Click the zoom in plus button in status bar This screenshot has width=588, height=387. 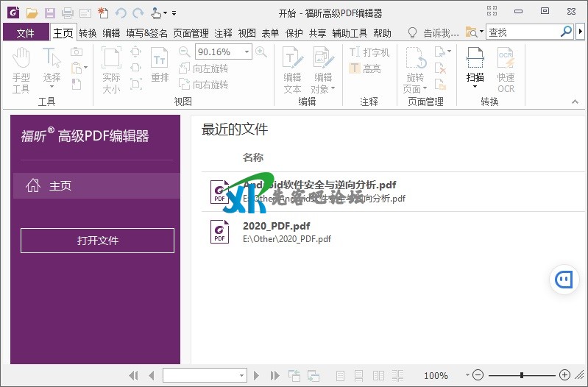click(564, 375)
